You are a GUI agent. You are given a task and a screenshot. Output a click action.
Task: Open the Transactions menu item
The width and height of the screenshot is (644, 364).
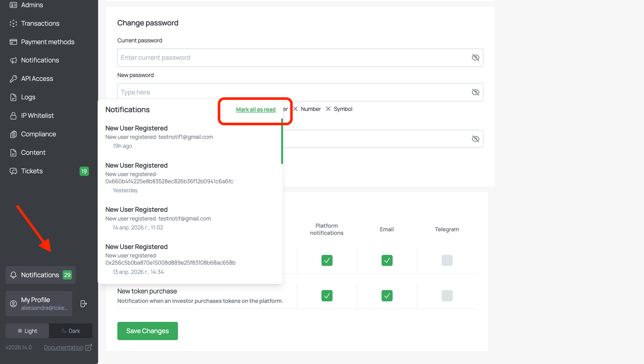coord(40,23)
